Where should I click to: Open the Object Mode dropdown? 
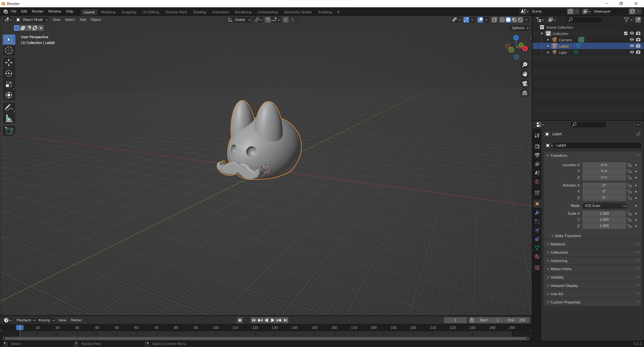[x=31, y=20]
